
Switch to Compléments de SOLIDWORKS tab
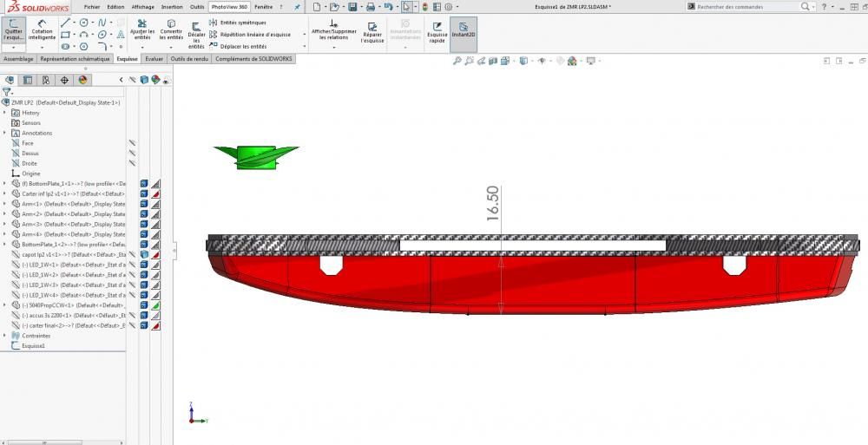point(253,59)
